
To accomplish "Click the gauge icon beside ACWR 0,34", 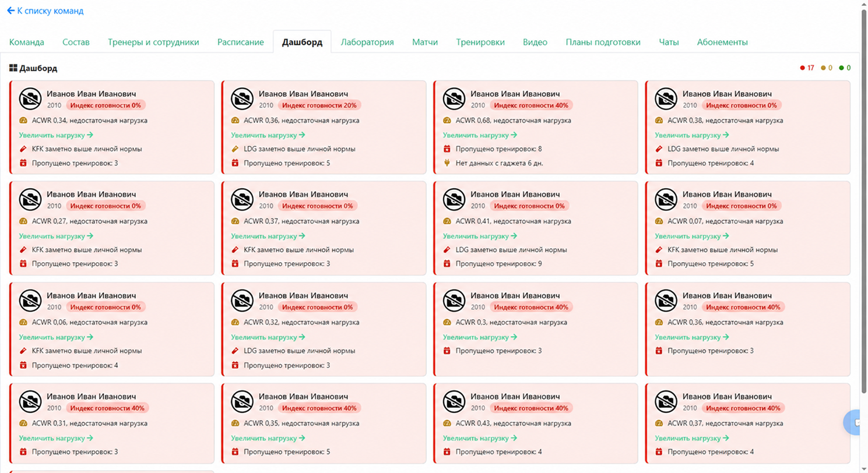I will pos(23,121).
